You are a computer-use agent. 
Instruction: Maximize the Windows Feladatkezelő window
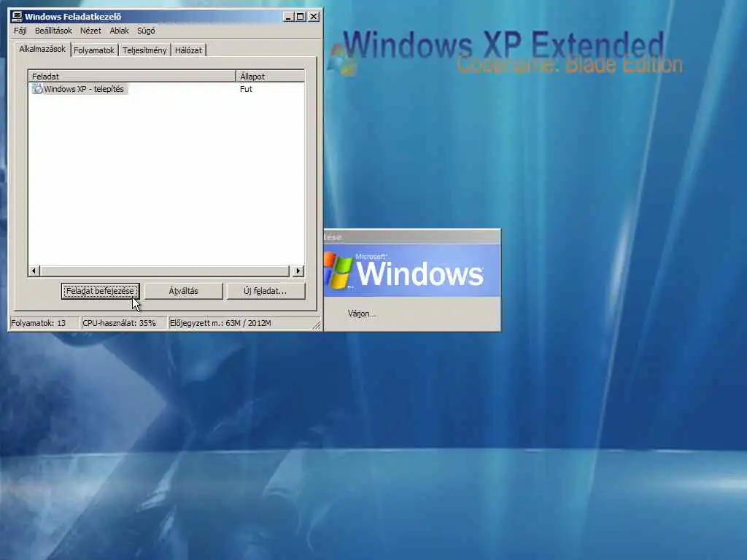(x=300, y=17)
